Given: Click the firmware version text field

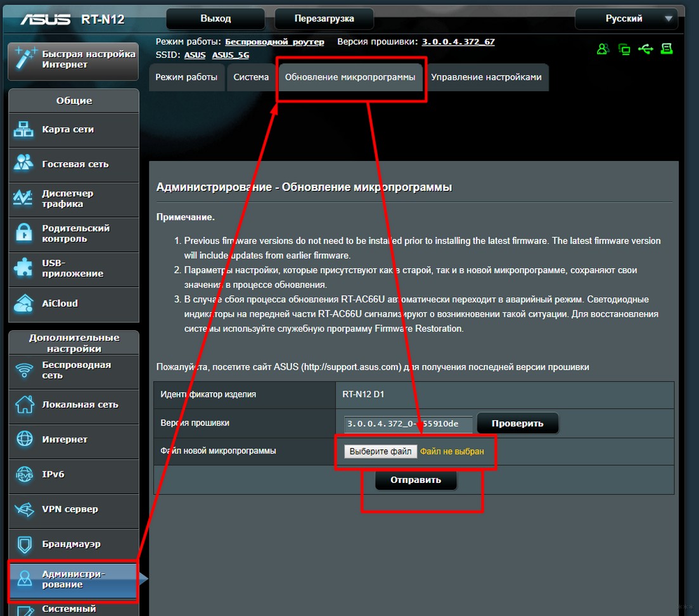Looking at the screenshot, I should coord(408,423).
